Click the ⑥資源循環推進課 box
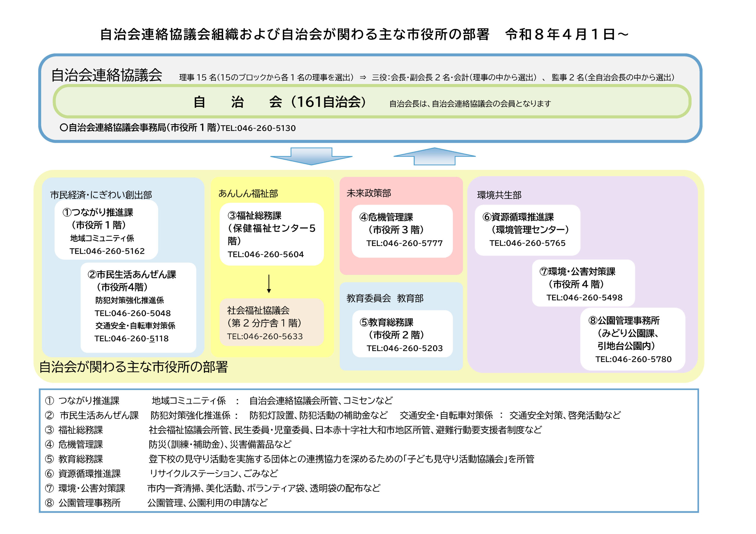This screenshot has width=756, height=534. [x=527, y=230]
